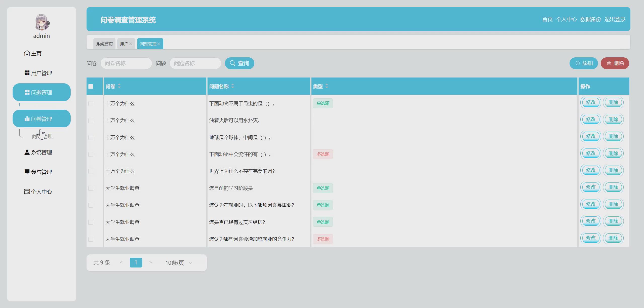Click the 问卷 column sort arrows

tap(119, 86)
